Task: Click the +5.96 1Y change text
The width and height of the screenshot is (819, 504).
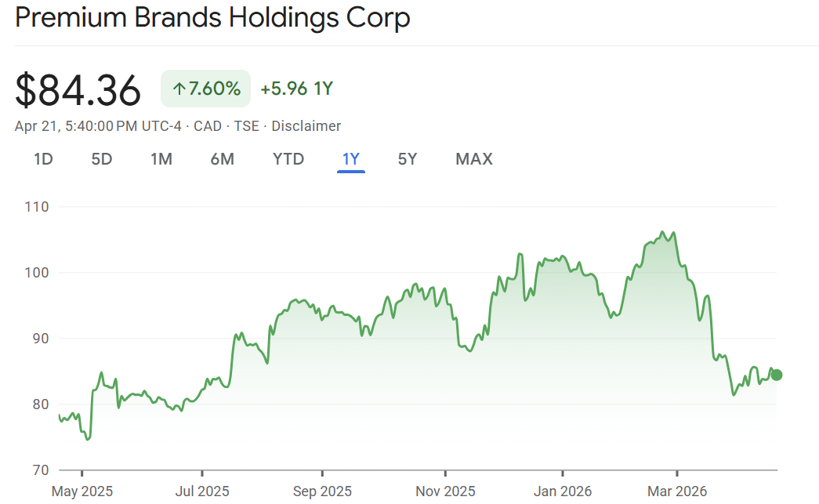Action: 296,89
